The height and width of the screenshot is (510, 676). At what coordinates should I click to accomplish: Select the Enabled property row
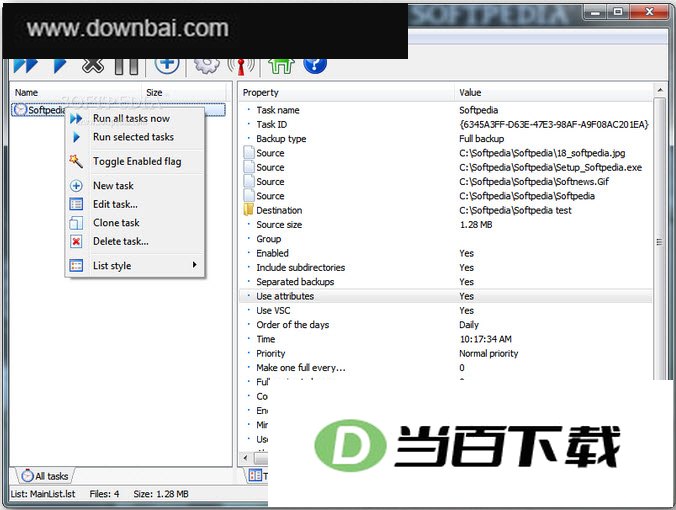point(445,253)
